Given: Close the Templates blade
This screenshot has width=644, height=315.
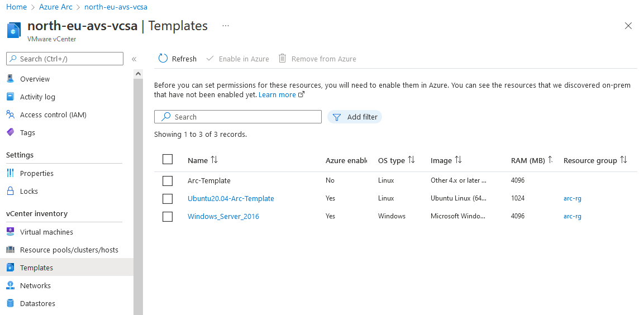Looking at the screenshot, I should point(628,26).
